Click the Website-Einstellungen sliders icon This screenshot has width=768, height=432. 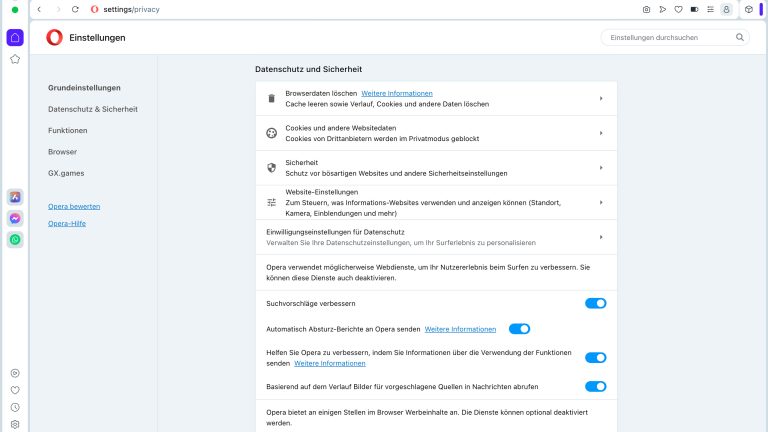point(271,203)
